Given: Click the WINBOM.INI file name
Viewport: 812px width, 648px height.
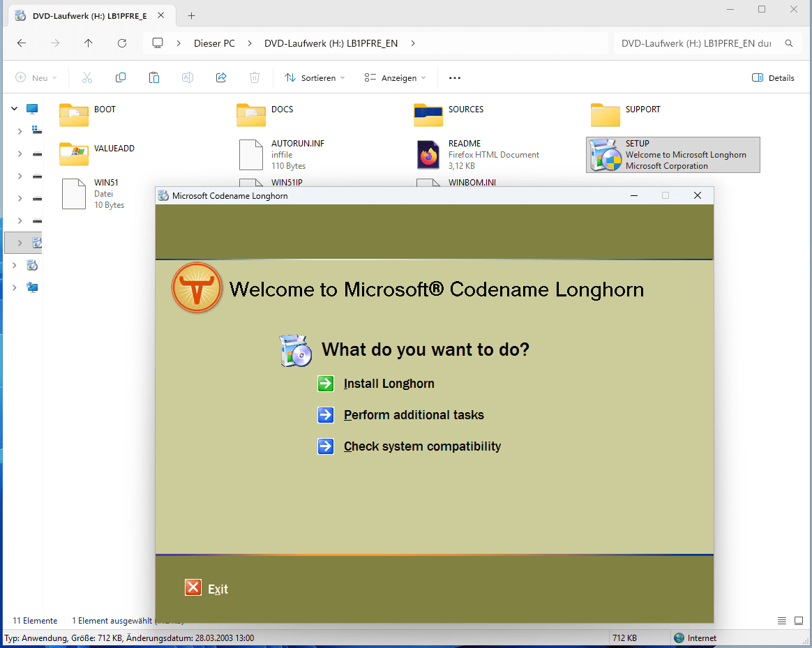Looking at the screenshot, I should click(472, 182).
